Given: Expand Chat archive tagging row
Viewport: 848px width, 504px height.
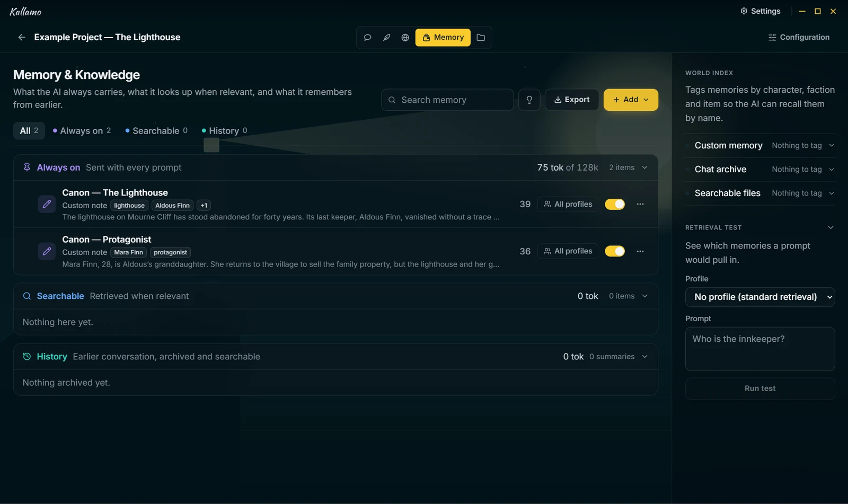Looking at the screenshot, I should 761,169.
